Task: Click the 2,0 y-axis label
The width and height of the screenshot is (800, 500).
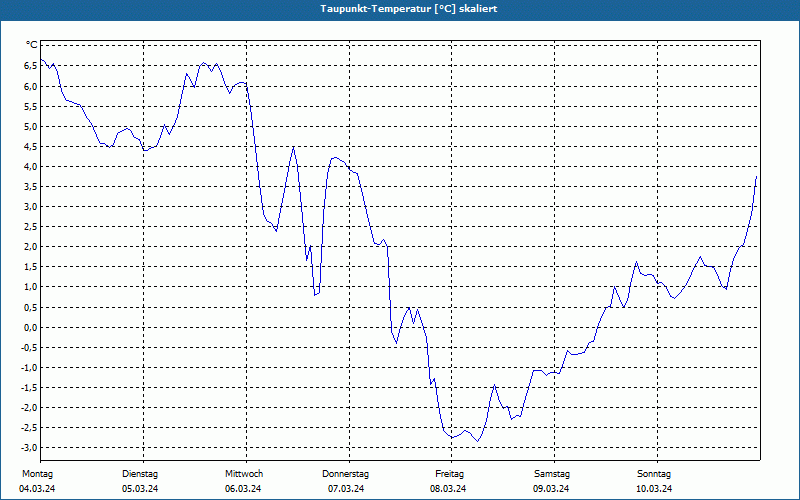Action: click(x=31, y=247)
